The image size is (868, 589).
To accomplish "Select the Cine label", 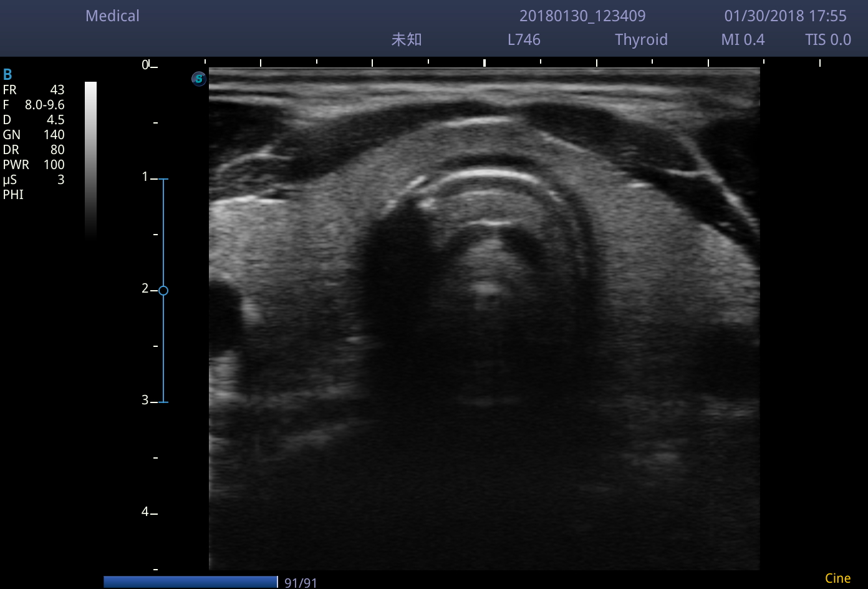I will coord(837,578).
